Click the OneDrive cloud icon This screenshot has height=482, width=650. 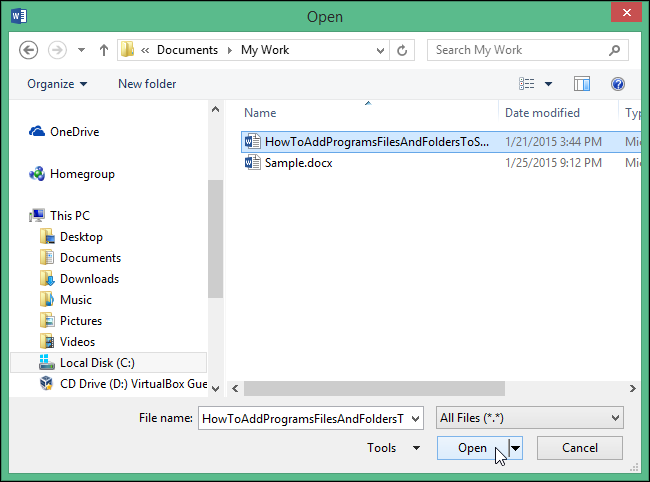(37, 131)
